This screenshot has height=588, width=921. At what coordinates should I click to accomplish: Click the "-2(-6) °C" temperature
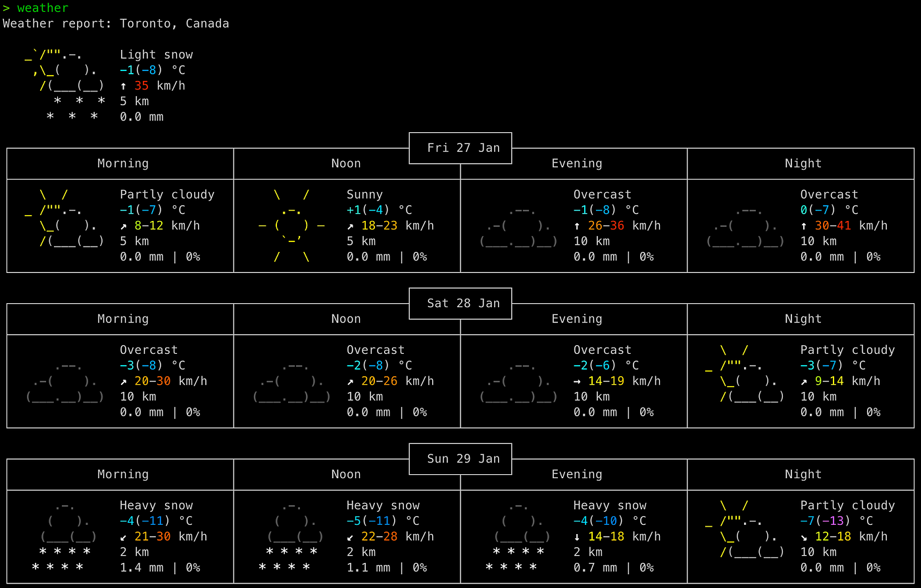[x=607, y=365]
